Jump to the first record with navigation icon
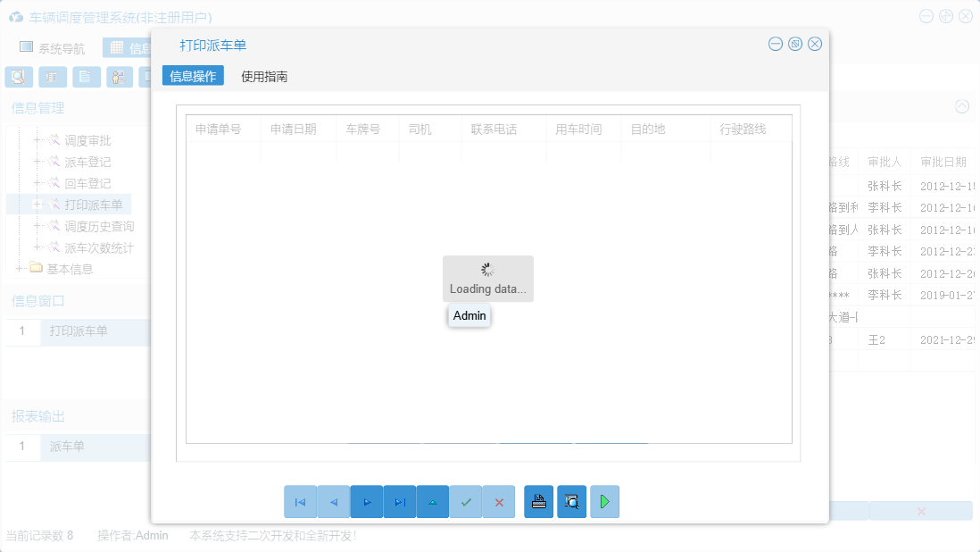Viewport: 980px width, 552px height. point(301,501)
